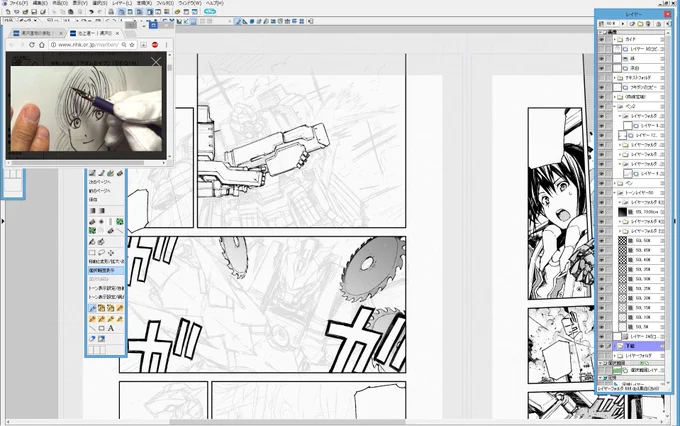Open the 表示(V) menu
This screenshot has height=426, width=680.
coord(80,3)
